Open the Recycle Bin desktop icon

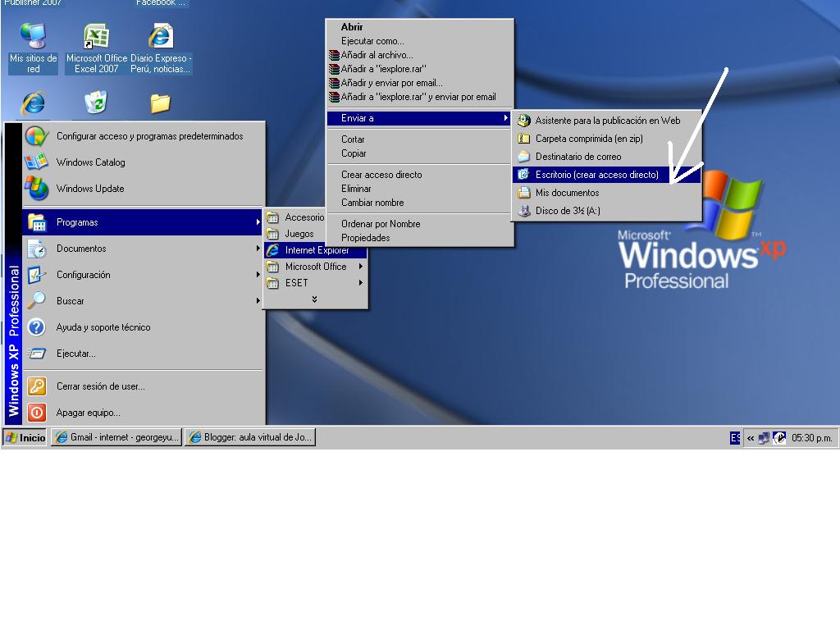click(97, 103)
